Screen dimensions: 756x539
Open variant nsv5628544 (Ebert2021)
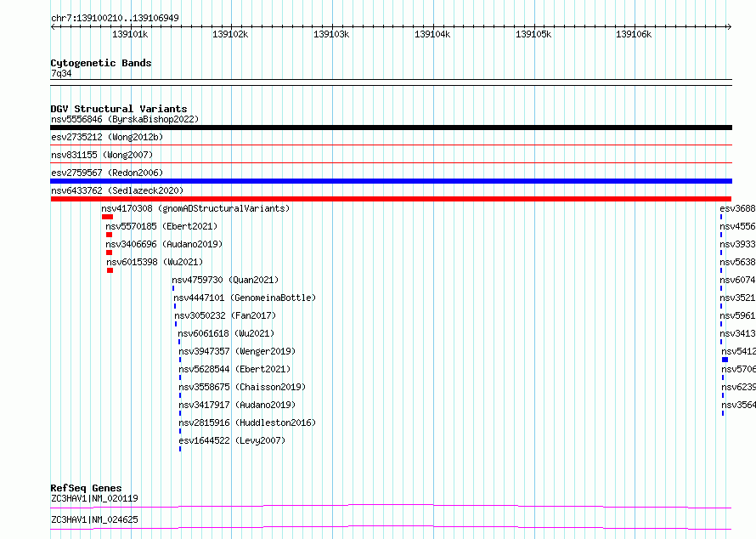tap(234, 369)
